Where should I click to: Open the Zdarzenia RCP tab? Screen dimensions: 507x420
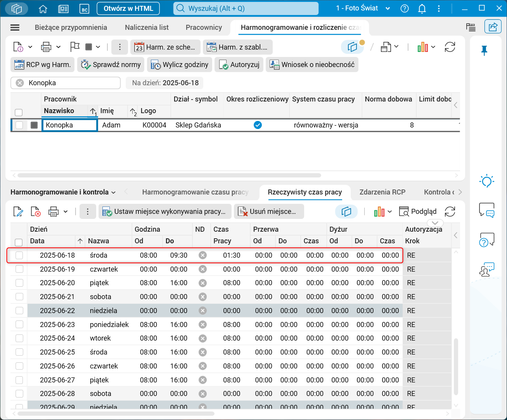point(382,192)
